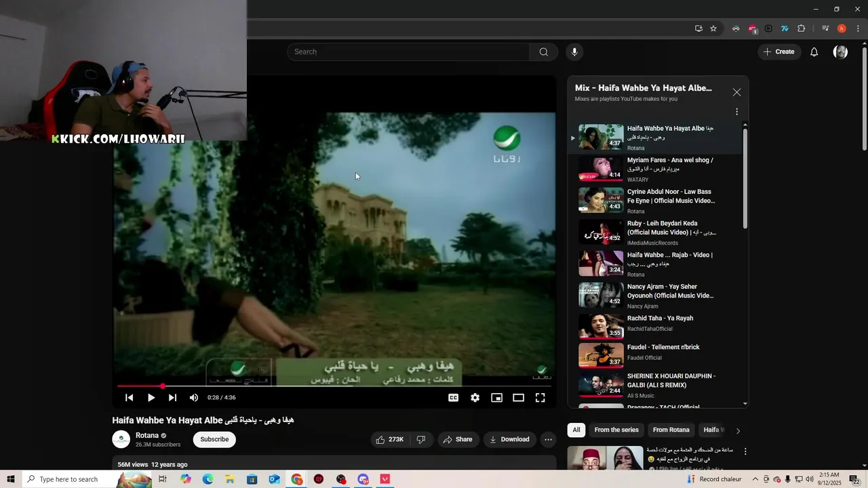Screen dimensions: 868x488
Task: Click the Download button
Action: pos(509,439)
